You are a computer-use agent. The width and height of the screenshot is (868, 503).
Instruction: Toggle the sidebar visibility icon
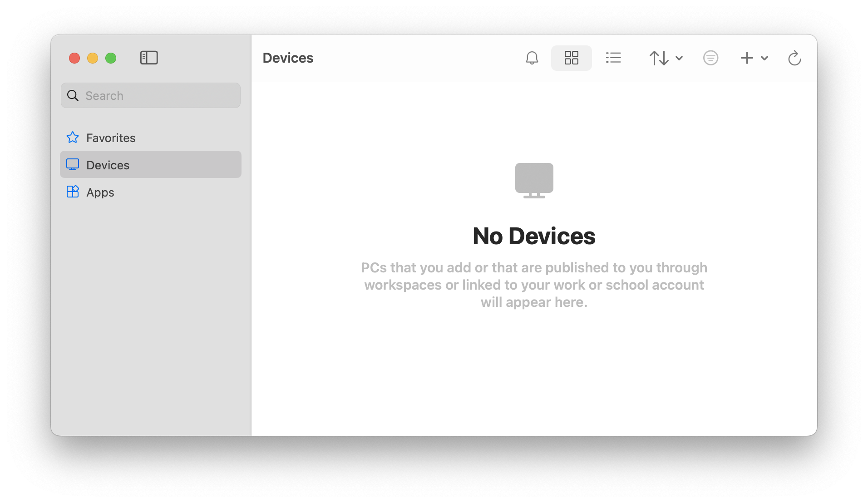tap(149, 58)
